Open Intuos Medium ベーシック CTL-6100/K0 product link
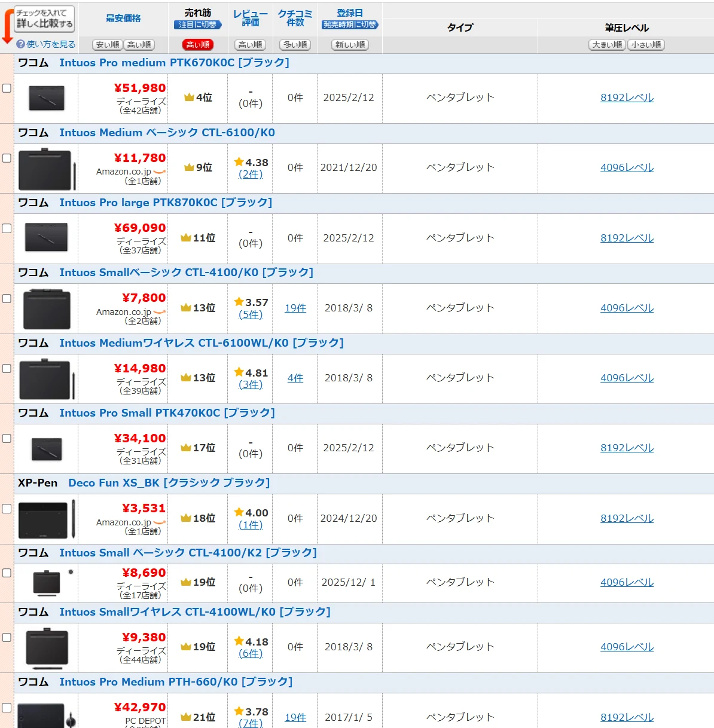This screenshot has height=728, width=714. point(167,133)
